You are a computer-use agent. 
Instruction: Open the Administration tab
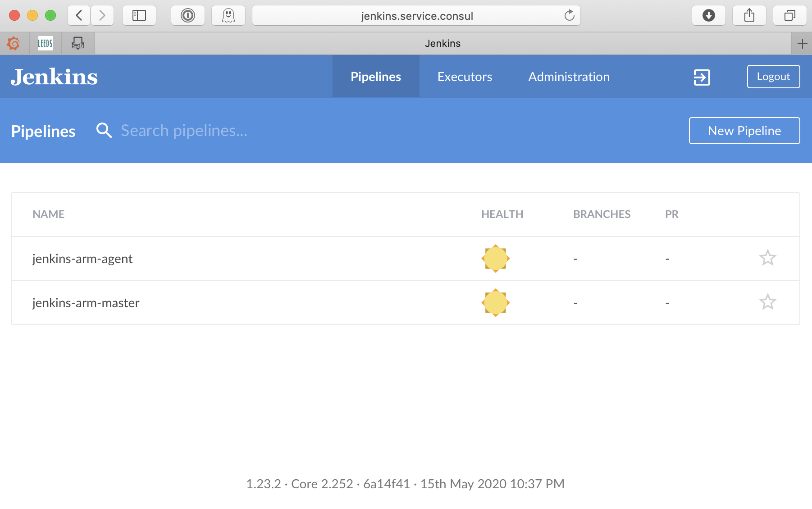point(569,77)
